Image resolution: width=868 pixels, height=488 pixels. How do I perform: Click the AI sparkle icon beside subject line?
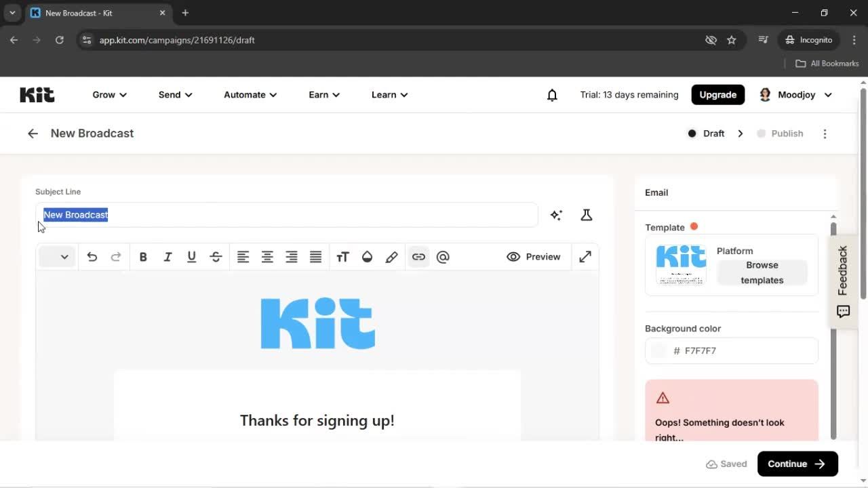click(556, 215)
